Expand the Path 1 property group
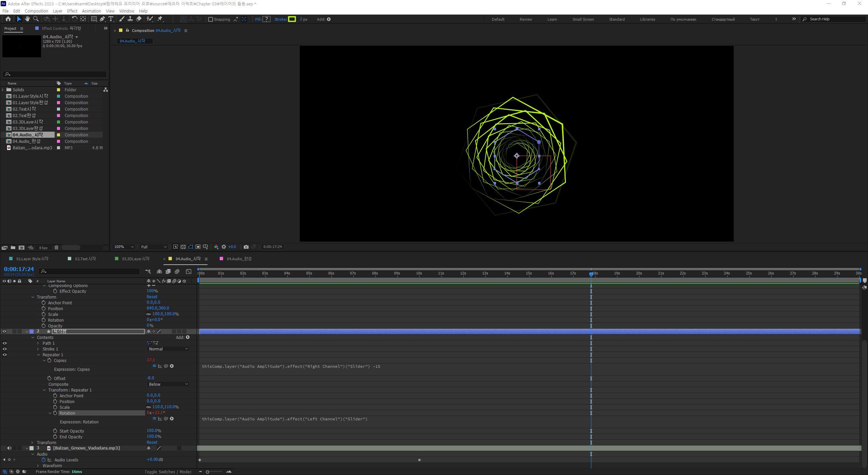868x475 pixels. click(x=38, y=343)
